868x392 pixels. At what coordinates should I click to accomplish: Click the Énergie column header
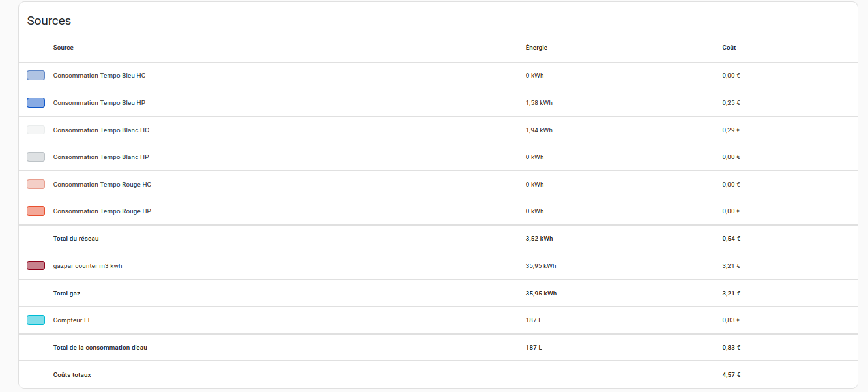(x=536, y=48)
